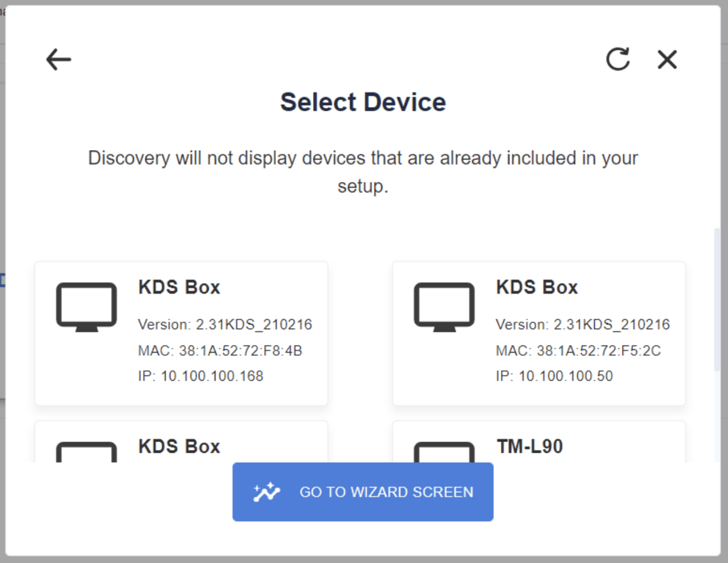This screenshot has width=728, height=563.
Task: Click the discovery notice text
Action: (x=363, y=172)
